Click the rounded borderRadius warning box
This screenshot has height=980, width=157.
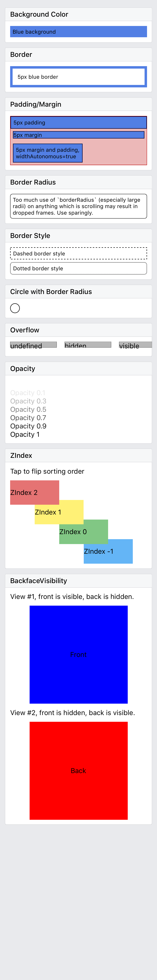tap(78, 206)
